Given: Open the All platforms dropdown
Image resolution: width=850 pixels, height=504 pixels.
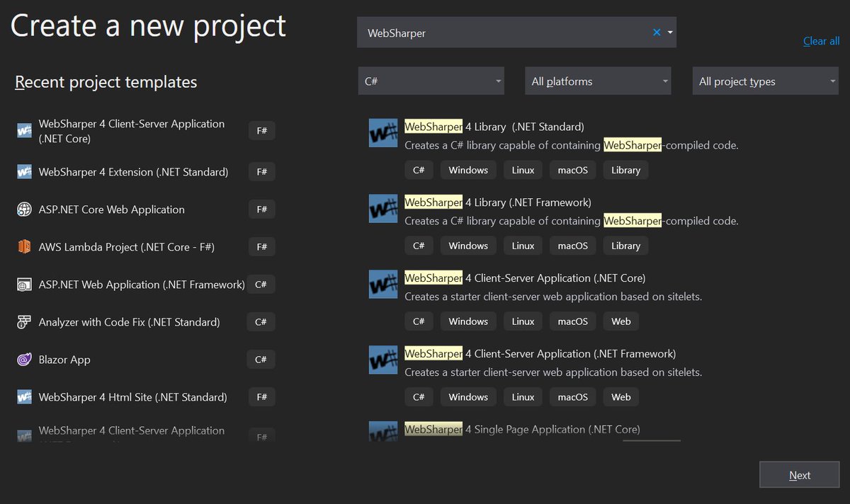Looking at the screenshot, I should click(x=597, y=80).
